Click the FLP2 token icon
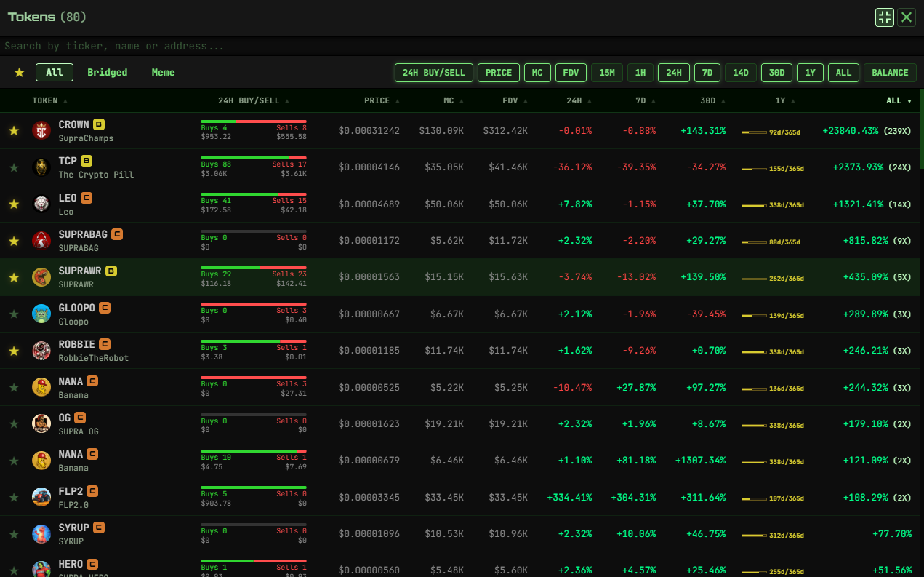 [41, 497]
